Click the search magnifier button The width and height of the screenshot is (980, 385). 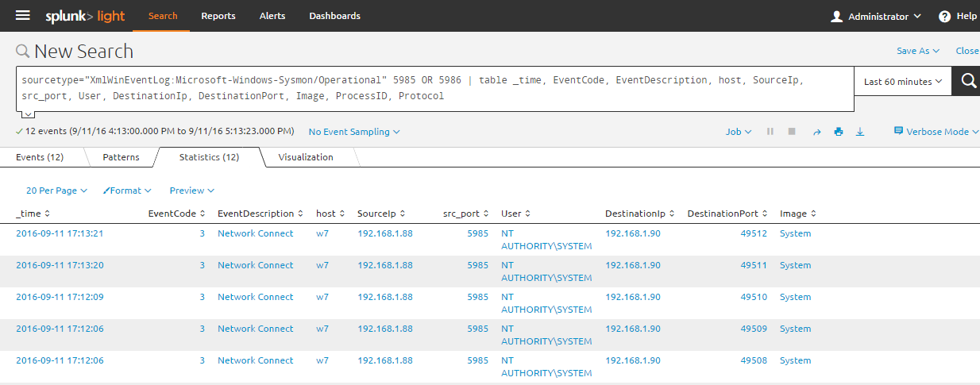[968, 81]
